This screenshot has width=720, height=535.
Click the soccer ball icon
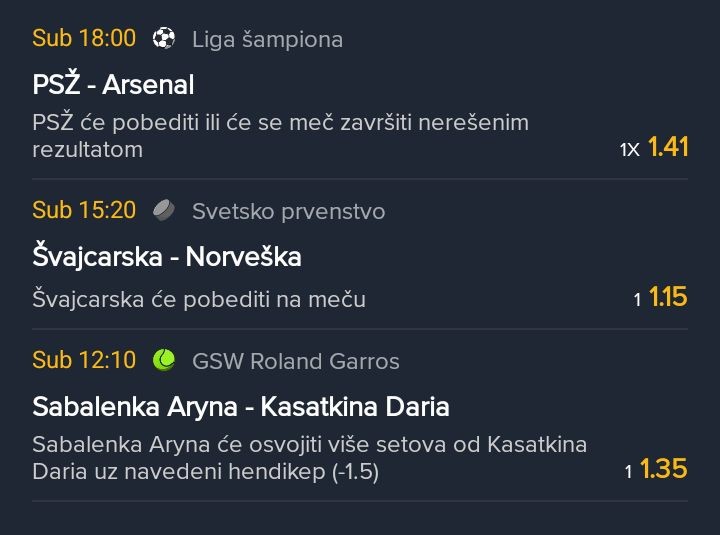(163, 38)
